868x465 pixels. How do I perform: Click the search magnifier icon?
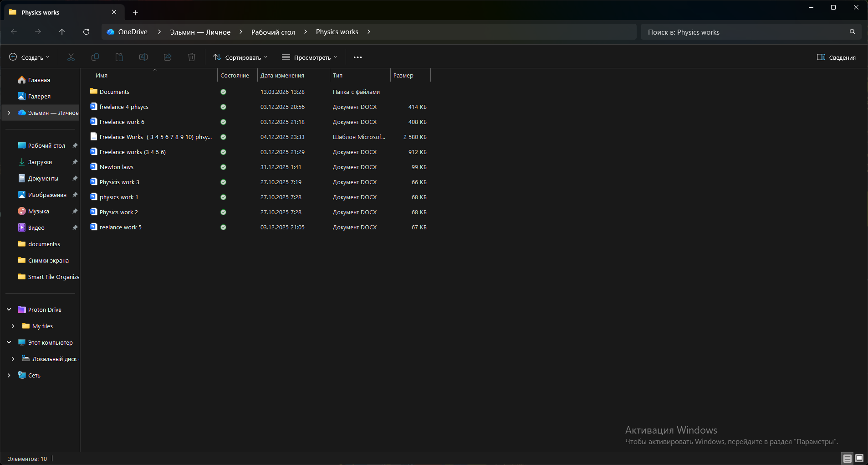pos(851,32)
